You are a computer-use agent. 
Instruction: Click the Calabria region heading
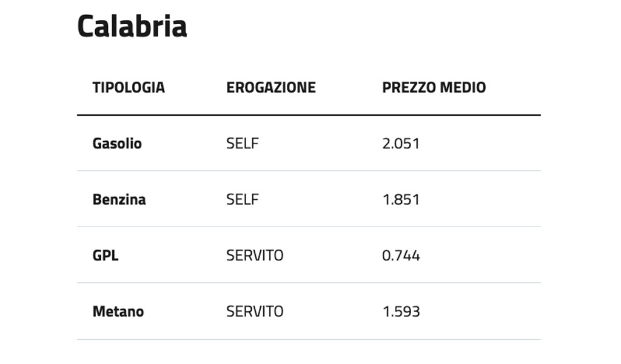pos(132,26)
